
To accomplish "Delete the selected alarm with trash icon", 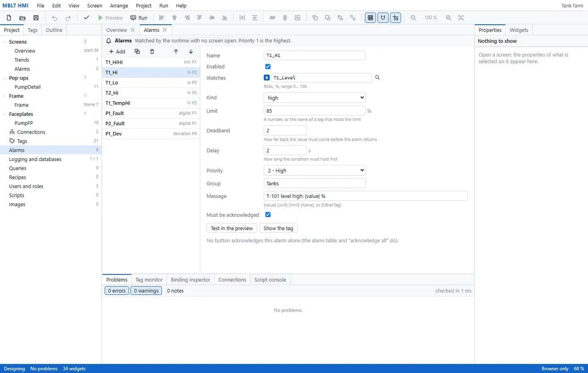I will [152, 52].
